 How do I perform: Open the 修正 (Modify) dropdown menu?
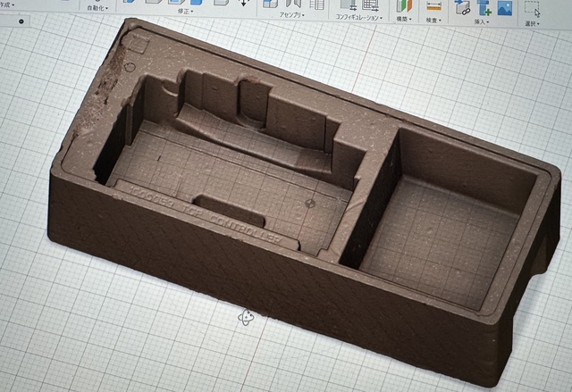185,12
